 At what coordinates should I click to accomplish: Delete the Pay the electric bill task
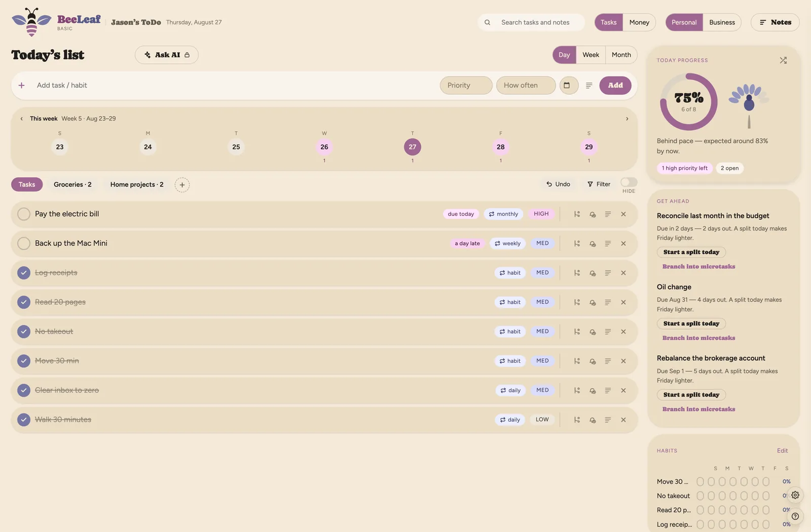(x=623, y=214)
